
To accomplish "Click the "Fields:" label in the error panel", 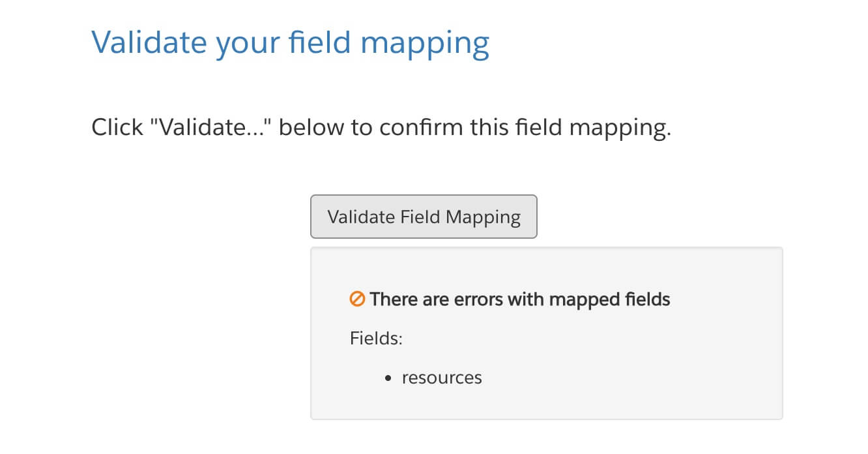I will pyautogui.click(x=376, y=339).
